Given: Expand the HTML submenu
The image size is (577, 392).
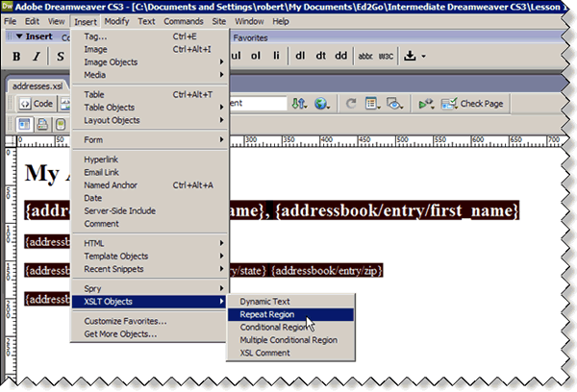Looking at the screenshot, I should (x=149, y=243).
